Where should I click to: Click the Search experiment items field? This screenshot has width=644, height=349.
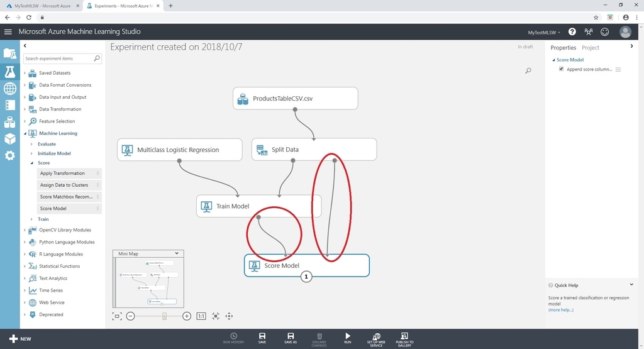(x=58, y=58)
